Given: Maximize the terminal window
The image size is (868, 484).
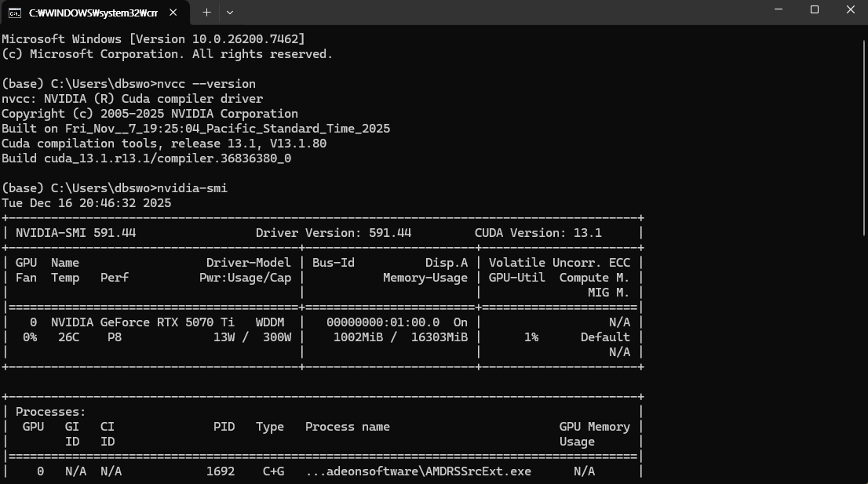Looking at the screenshot, I should (814, 10).
